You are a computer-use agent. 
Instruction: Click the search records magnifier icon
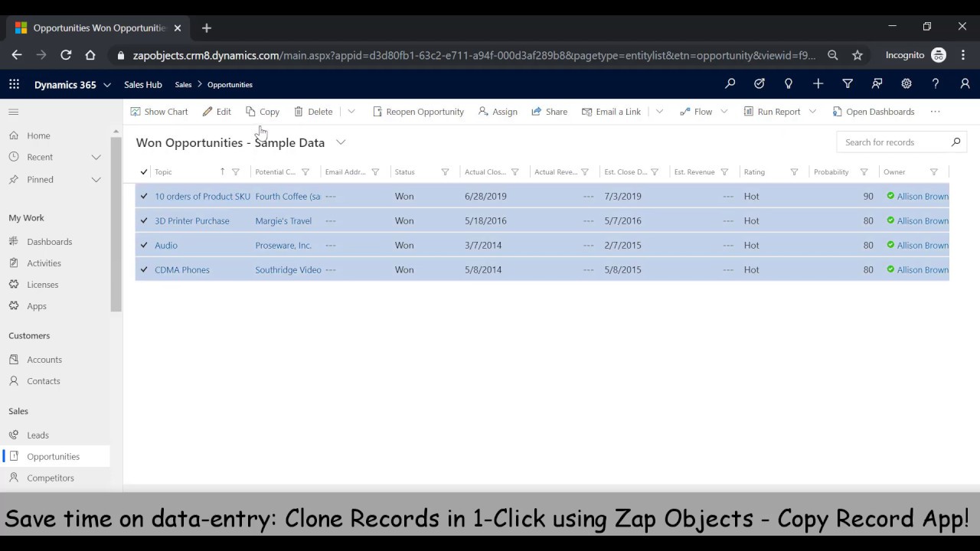point(955,142)
